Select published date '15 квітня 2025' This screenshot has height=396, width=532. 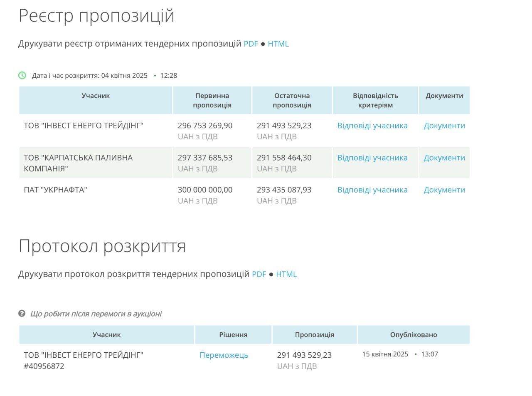click(385, 354)
